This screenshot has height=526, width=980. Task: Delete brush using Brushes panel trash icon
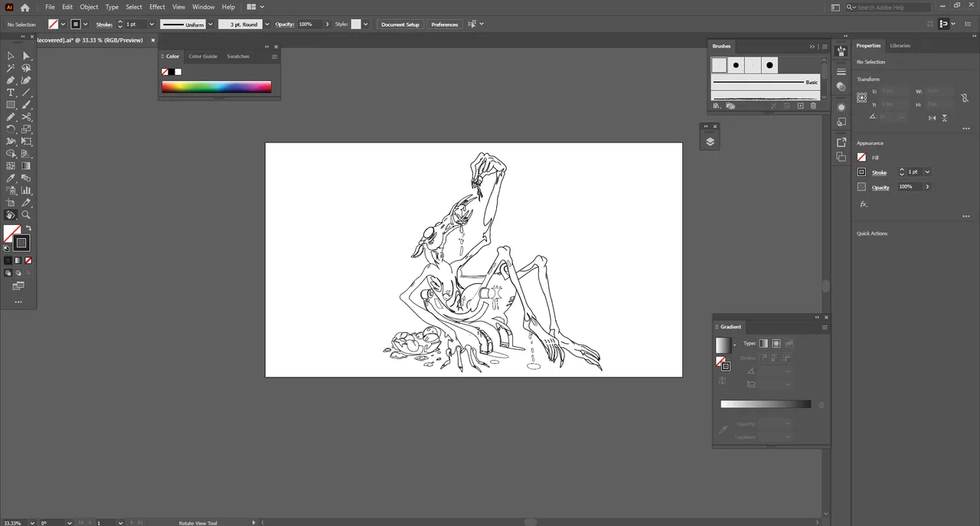(813, 106)
